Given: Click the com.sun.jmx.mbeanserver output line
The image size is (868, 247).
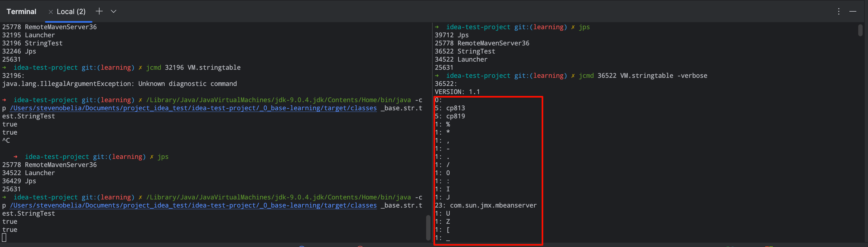Looking at the screenshot, I should click(x=493, y=206).
